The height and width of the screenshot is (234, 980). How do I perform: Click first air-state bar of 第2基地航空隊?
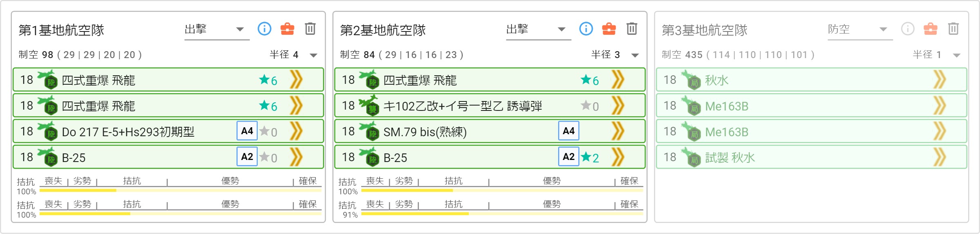coord(502,190)
